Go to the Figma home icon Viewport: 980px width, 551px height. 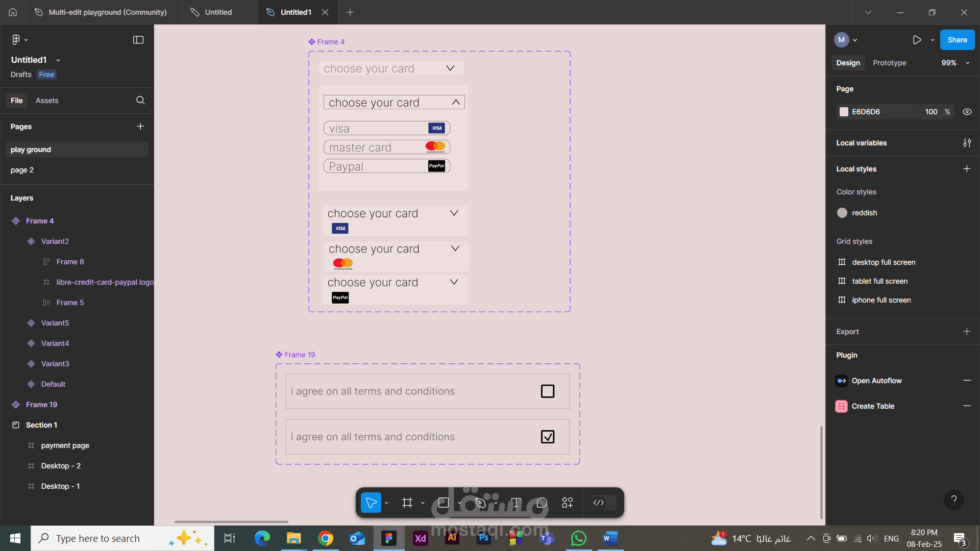(13, 12)
